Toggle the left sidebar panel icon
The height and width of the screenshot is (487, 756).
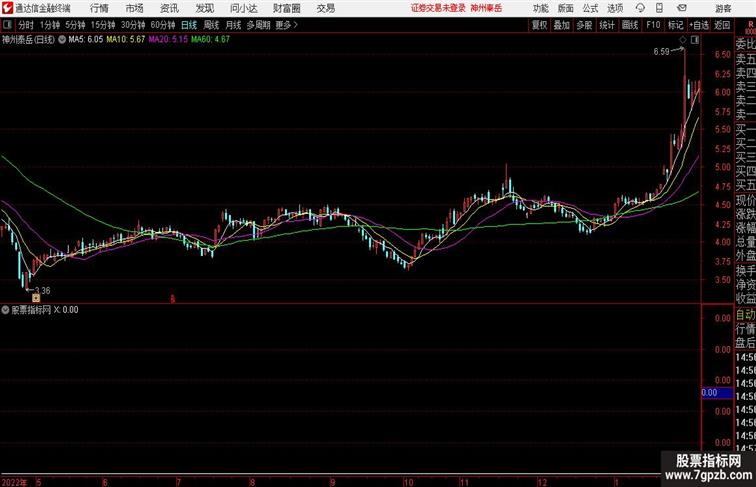[x=7, y=25]
